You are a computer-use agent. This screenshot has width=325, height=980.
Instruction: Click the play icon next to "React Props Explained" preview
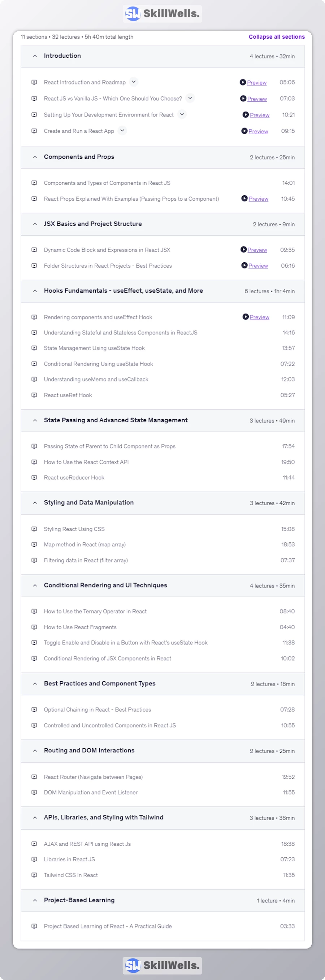pos(244,198)
